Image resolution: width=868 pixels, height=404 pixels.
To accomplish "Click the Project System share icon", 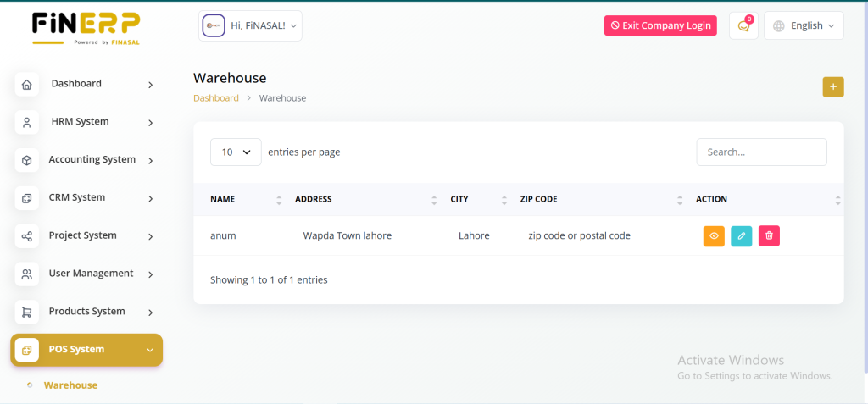I will point(27,235).
